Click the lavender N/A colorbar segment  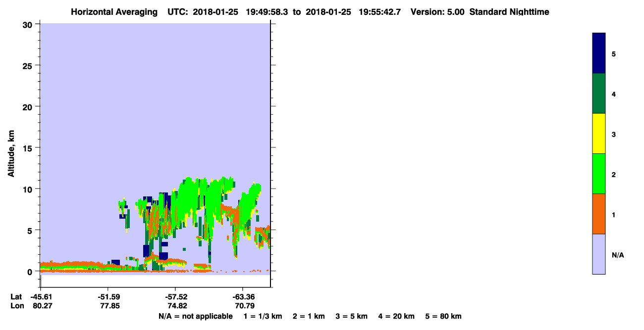[x=599, y=254]
